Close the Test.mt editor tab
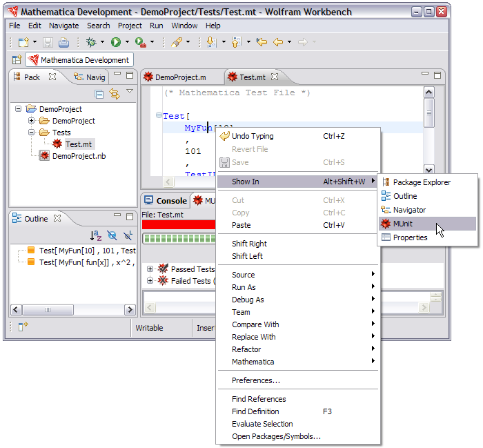This screenshot has width=483, height=448. tap(275, 77)
